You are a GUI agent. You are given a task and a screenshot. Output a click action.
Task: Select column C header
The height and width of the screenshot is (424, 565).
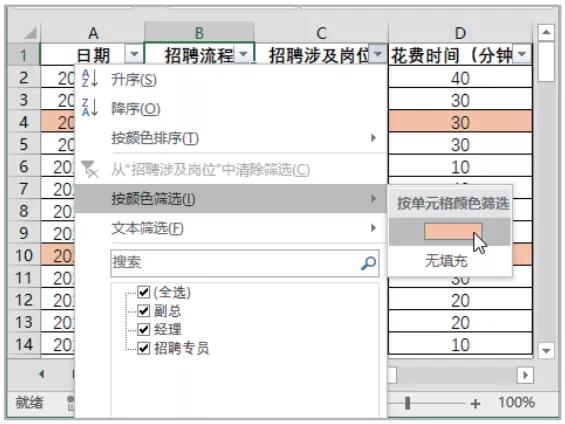[321, 33]
